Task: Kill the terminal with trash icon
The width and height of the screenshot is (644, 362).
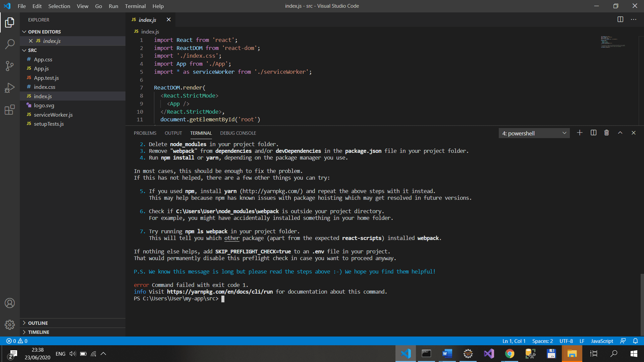Action: (x=606, y=133)
